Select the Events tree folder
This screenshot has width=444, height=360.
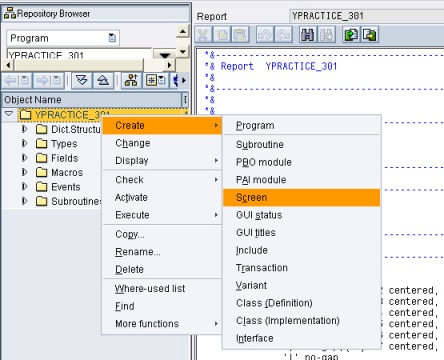(58, 187)
